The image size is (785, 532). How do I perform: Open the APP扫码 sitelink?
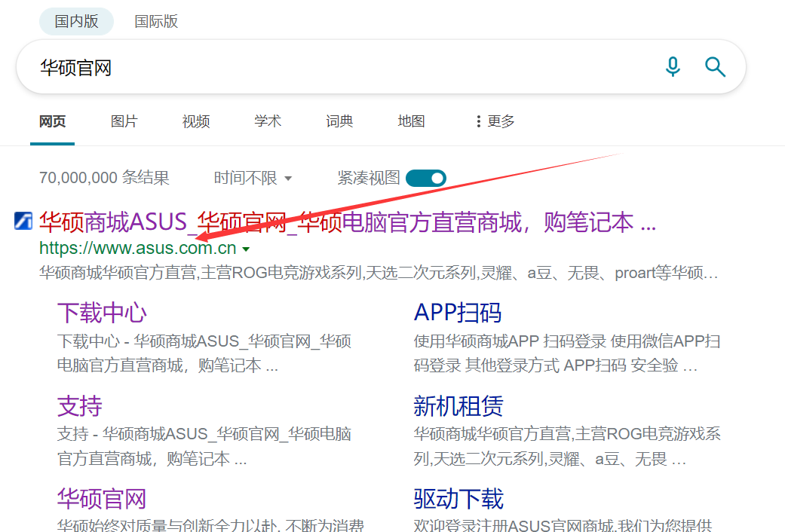(458, 313)
